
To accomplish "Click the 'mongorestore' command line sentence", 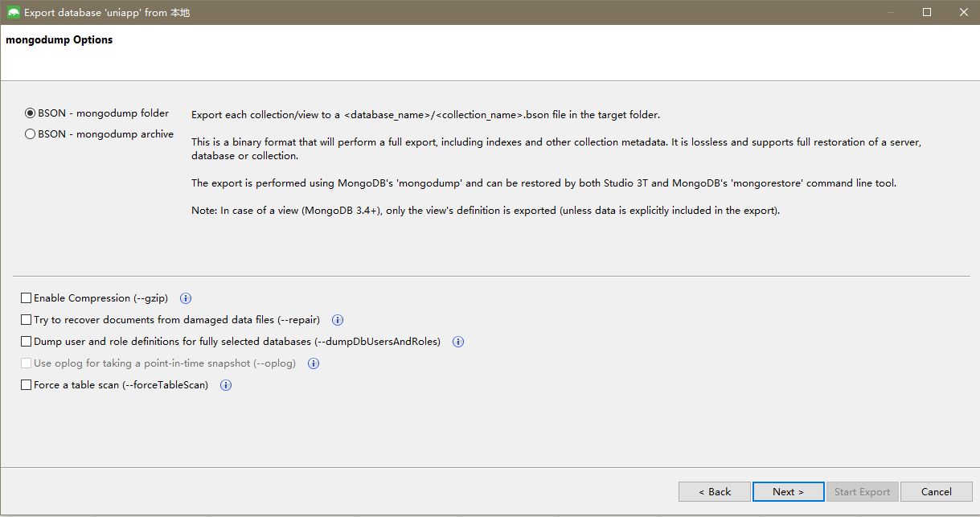I will click(543, 183).
